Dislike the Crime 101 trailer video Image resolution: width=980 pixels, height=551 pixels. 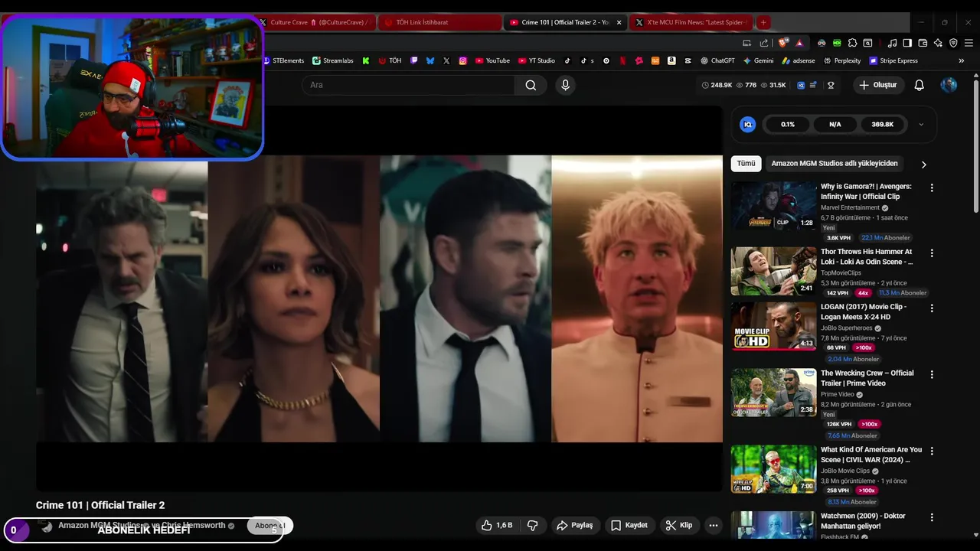pyautogui.click(x=532, y=525)
